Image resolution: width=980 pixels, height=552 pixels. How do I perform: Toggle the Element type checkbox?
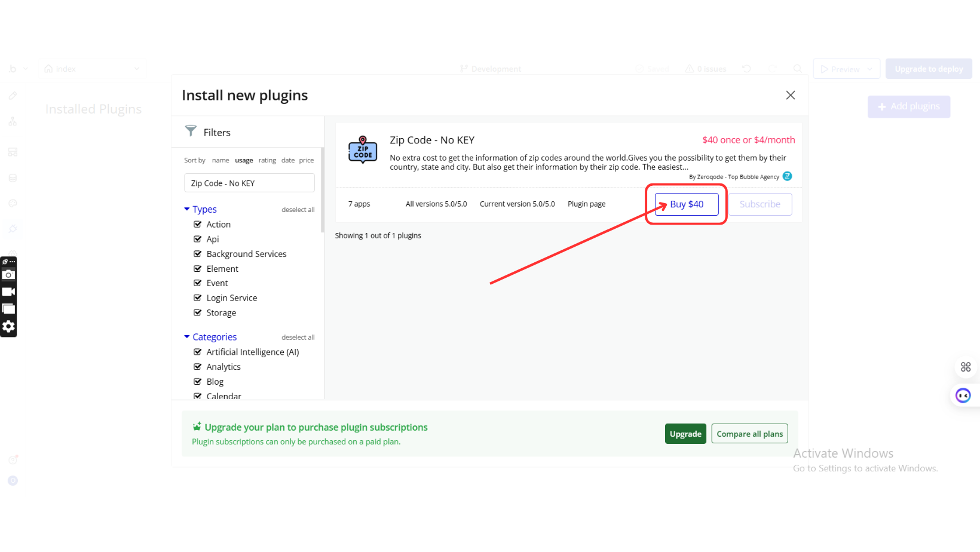(198, 269)
